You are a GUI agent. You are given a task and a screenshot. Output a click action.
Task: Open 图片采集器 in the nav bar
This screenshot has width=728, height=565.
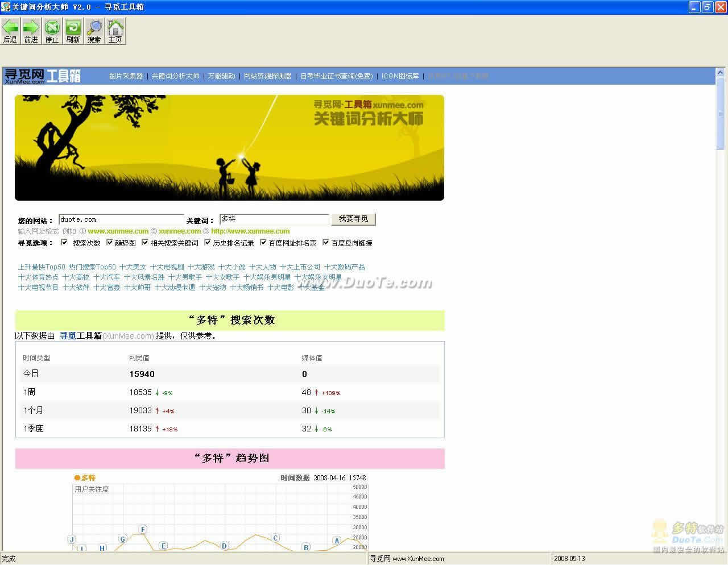point(126,76)
